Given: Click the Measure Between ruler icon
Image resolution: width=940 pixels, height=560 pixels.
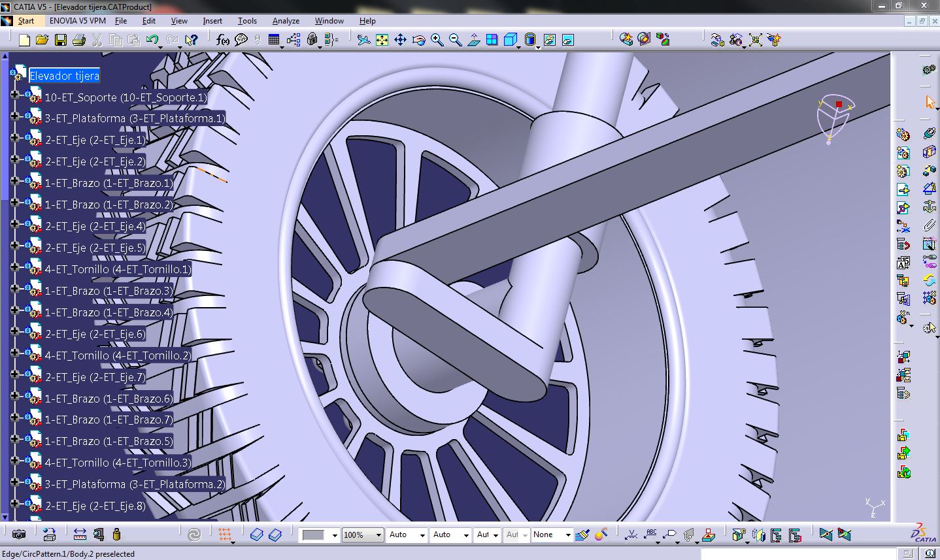Looking at the screenshot, I should tap(80, 535).
